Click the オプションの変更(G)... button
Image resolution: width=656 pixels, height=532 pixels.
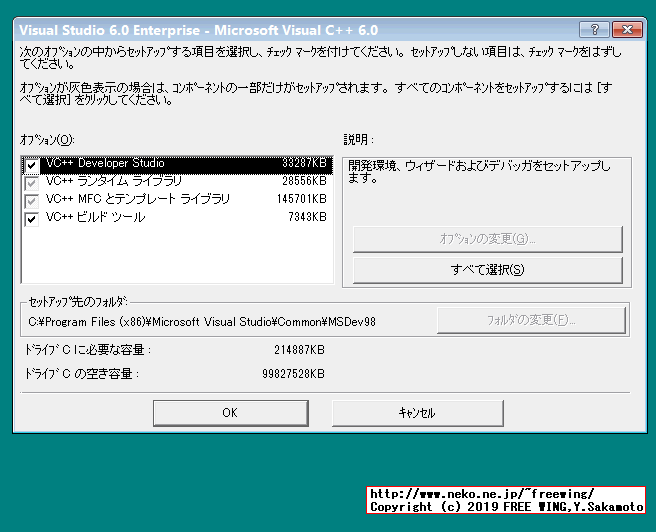487,239
